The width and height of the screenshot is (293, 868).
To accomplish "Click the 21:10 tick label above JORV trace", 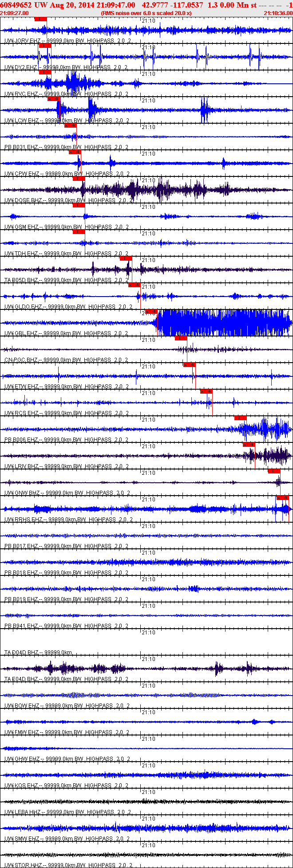I will 149,21.
